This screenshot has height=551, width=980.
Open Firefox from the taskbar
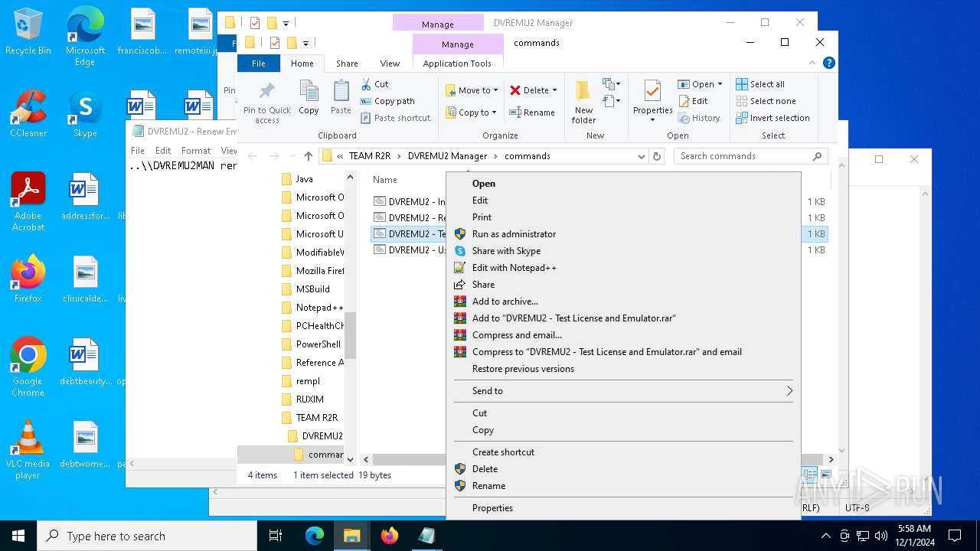(390, 536)
